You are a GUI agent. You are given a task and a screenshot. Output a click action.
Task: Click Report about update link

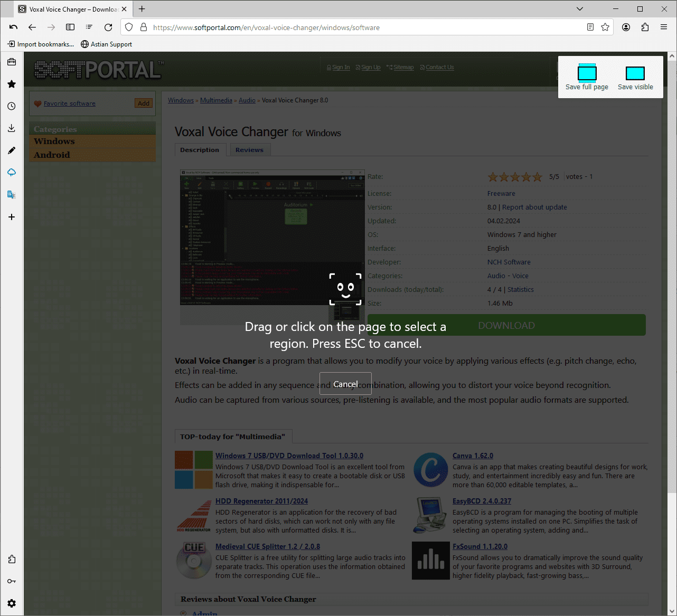click(534, 207)
